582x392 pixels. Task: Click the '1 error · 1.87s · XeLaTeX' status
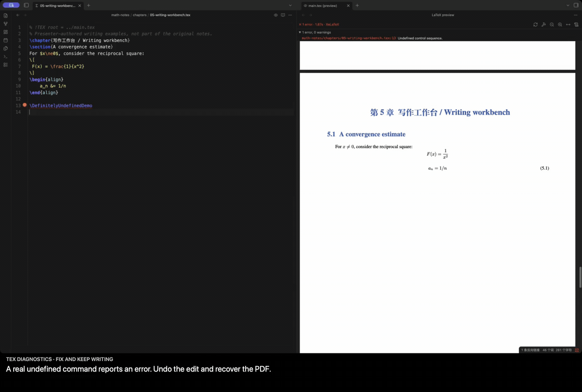point(319,25)
